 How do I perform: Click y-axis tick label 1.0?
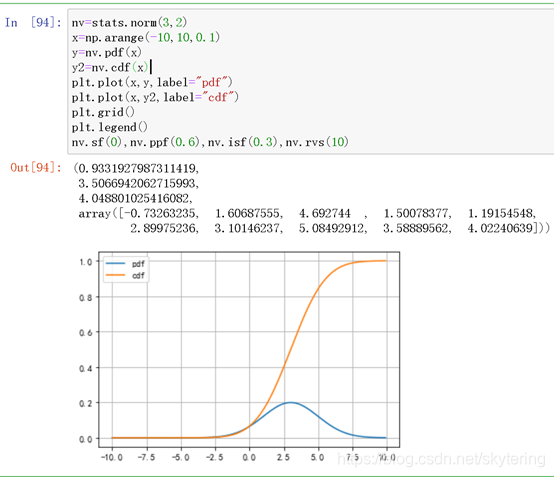pos(86,262)
